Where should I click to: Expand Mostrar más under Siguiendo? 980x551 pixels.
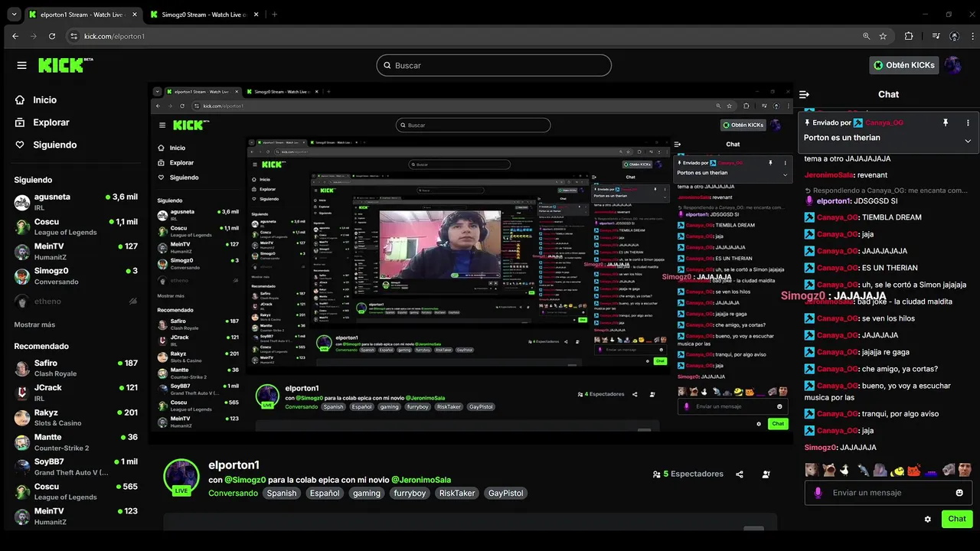click(x=34, y=324)
